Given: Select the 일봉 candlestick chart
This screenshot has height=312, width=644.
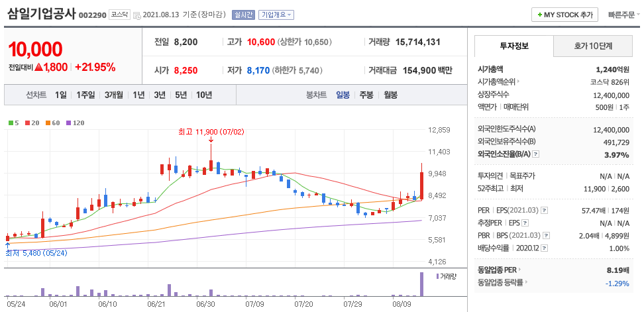Looking at the screenshot, I should pyautogui.click(x=343, y=95).
